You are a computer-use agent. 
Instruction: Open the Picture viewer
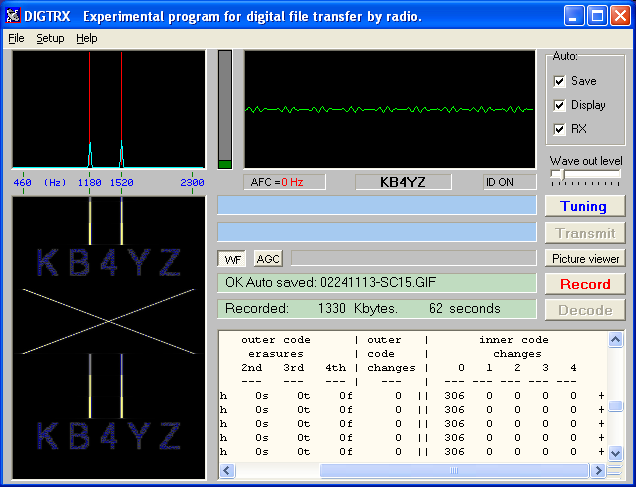tap(585, 258)
